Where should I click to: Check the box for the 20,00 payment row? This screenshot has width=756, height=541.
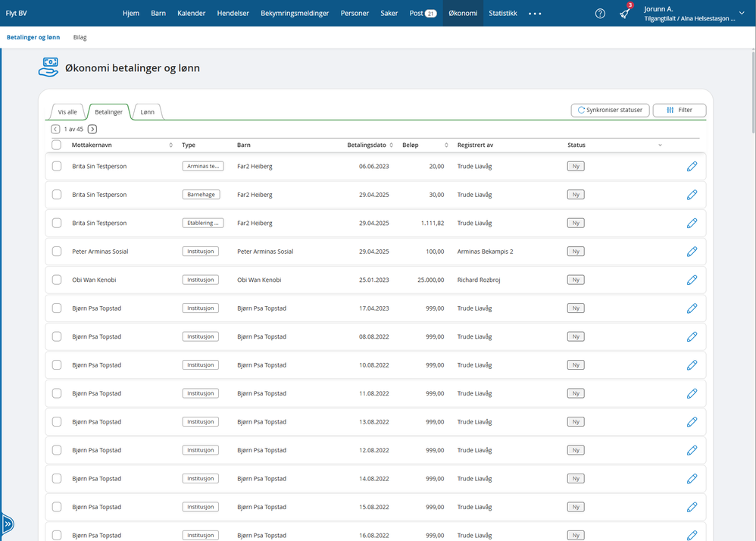pyautogui.click(x=57, y=167)
